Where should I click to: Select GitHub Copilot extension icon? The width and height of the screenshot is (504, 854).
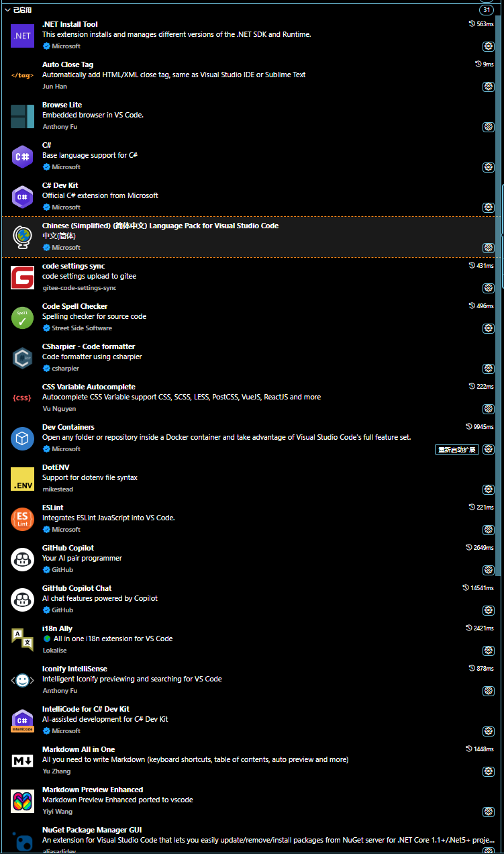point(22,559)
